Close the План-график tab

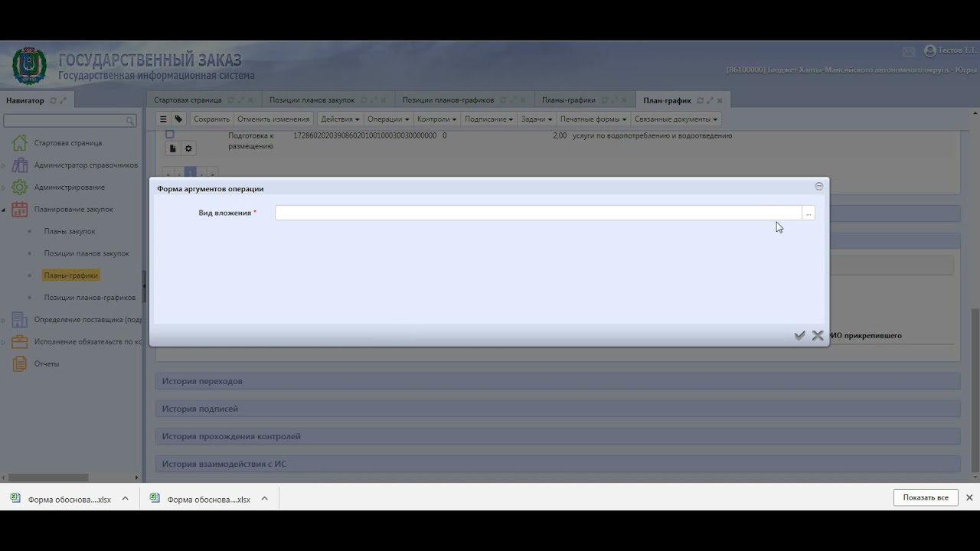pyautogui.click(x=720, y=100)
